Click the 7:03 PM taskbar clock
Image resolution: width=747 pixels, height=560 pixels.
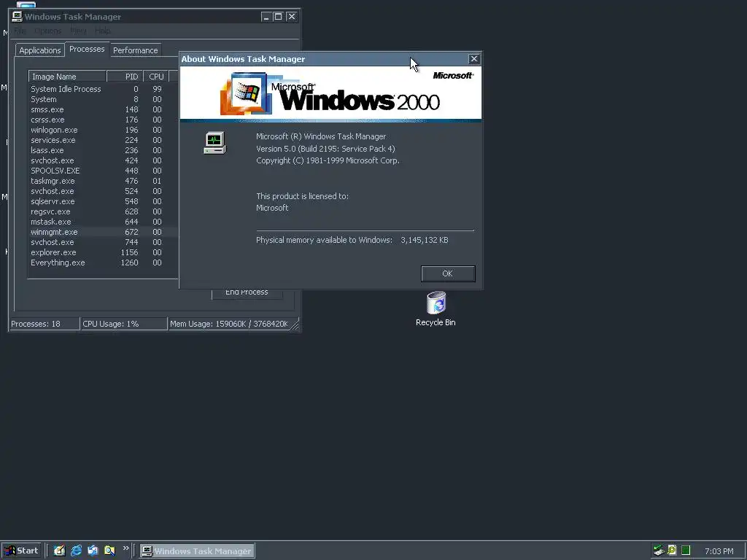(x=719, y=551)
